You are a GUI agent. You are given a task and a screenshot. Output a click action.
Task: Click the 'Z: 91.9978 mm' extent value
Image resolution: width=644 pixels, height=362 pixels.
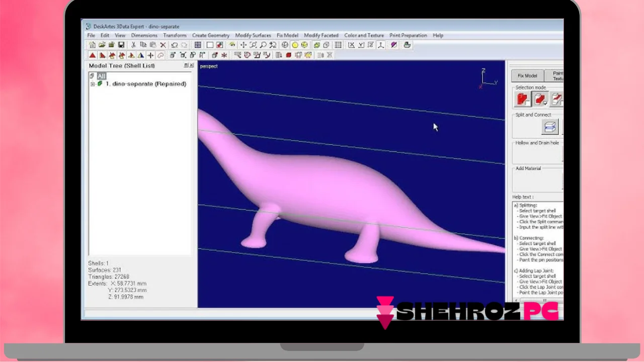126,297
